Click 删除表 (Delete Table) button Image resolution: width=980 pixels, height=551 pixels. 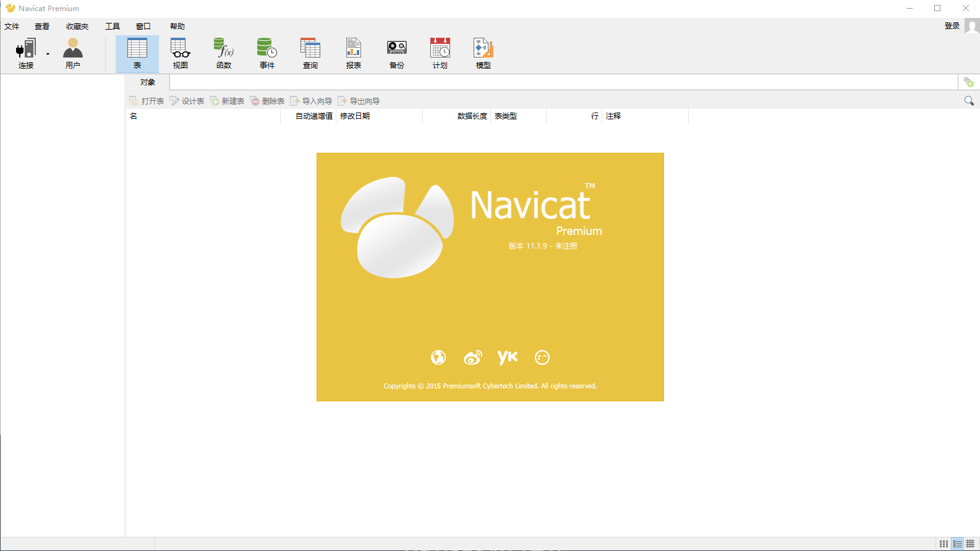(267, 101)
